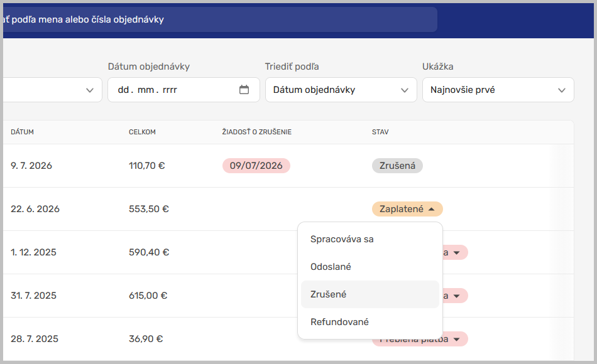This screenshot has height=364, width=597.
Task: Click the CELKOM column header
Action: (x=142, y=132)
